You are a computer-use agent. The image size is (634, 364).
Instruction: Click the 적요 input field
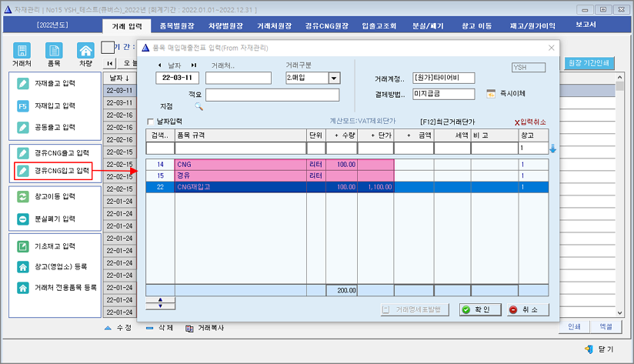(272, 95)
